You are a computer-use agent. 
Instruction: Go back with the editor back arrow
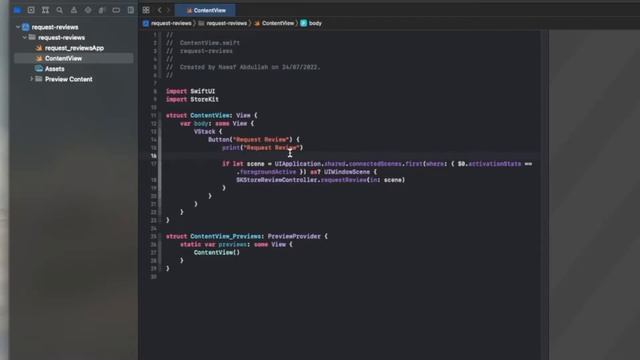pyautogui.click(x=160, y=10)
